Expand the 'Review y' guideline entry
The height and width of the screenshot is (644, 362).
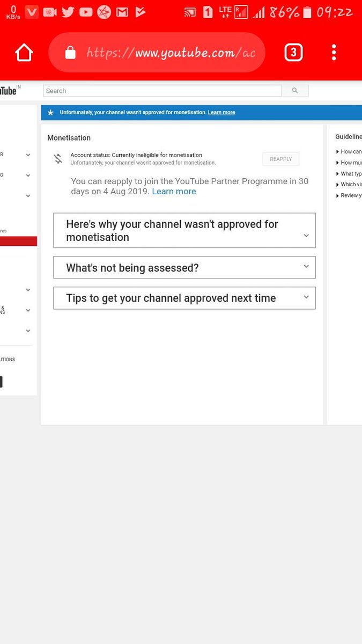click(x=349, y=195)
